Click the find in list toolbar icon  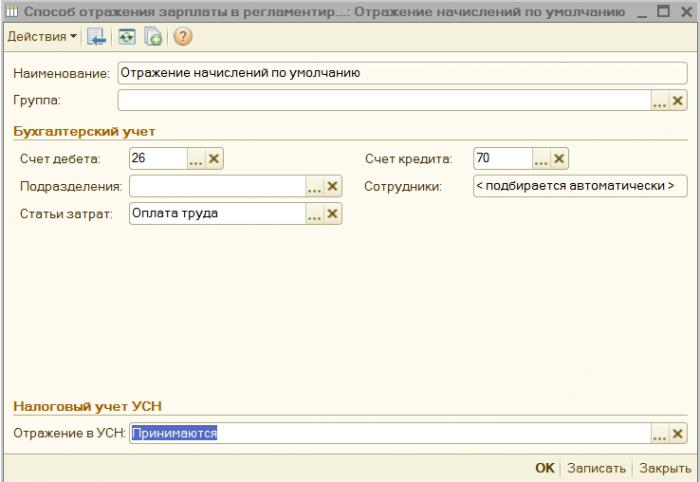[x=96, y=37]
